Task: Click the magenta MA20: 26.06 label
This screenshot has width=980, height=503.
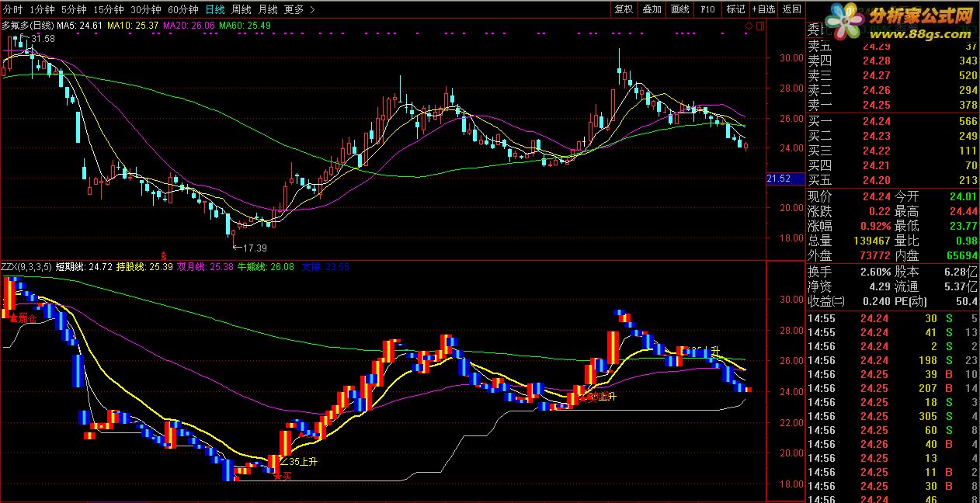Action: pyautogui.click(x=189, y=26)
